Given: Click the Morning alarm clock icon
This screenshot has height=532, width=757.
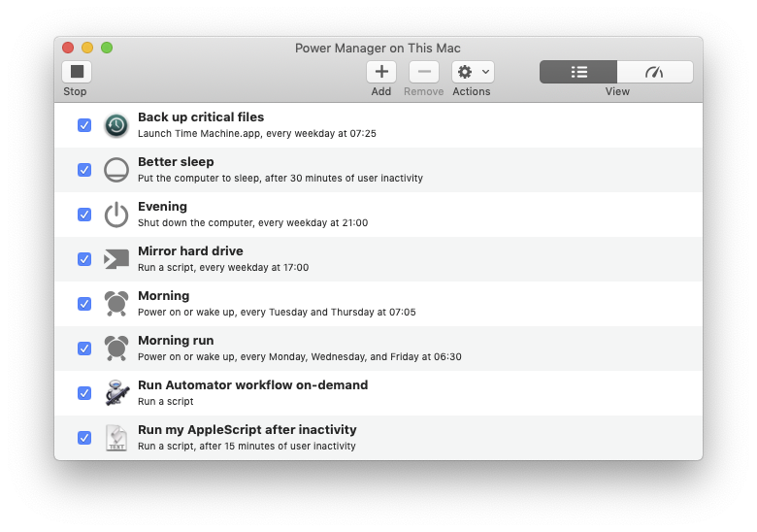Looking at the screenshot, I should 116,304.
